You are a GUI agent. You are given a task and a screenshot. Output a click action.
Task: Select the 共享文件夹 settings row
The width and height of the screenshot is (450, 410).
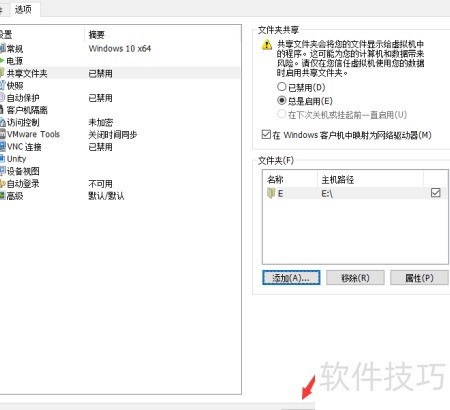119,73
